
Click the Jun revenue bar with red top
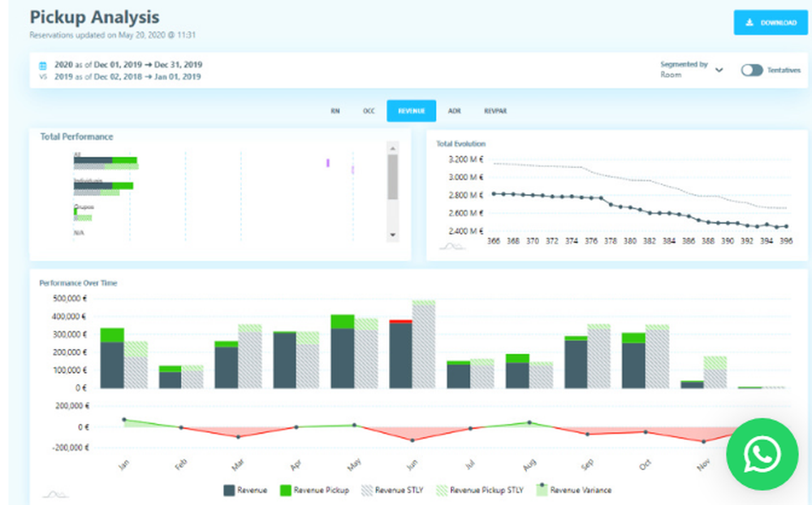point(401,354)
